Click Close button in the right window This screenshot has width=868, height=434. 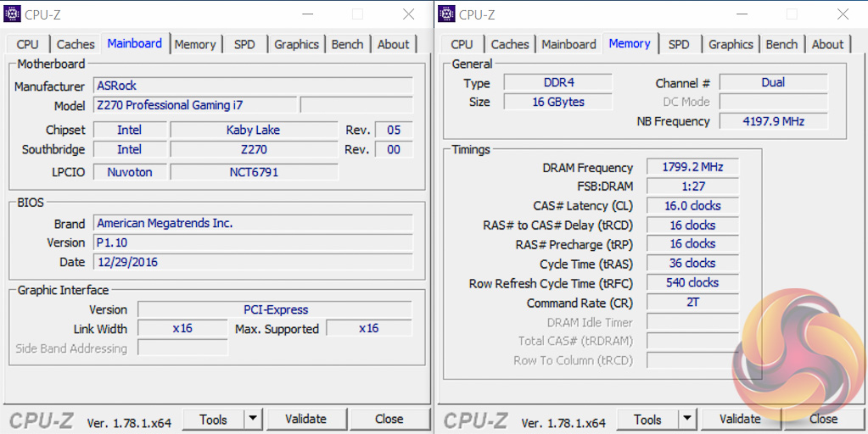[824, 420]
